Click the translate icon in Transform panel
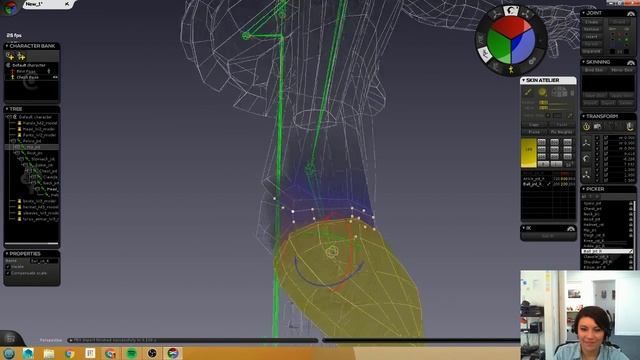Image resolution: width=640 pixels, height=360 pixels. coord(586,143)
